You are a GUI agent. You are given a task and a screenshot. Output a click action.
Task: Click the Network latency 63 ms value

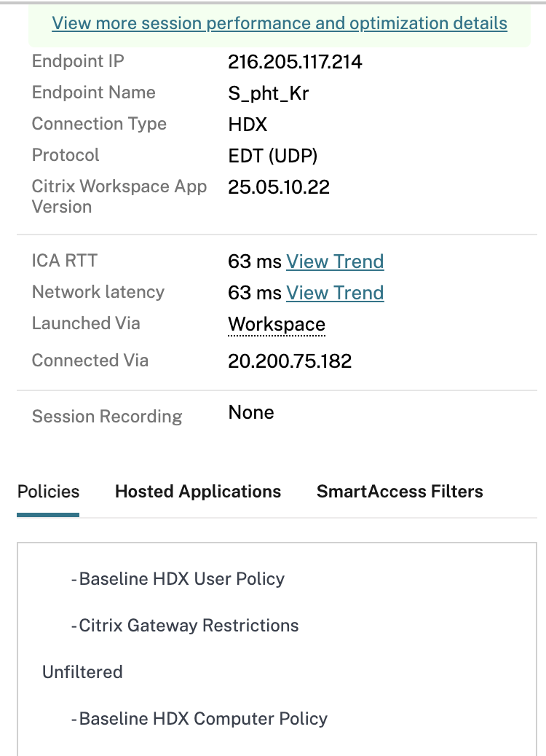(x=255, y=293)
